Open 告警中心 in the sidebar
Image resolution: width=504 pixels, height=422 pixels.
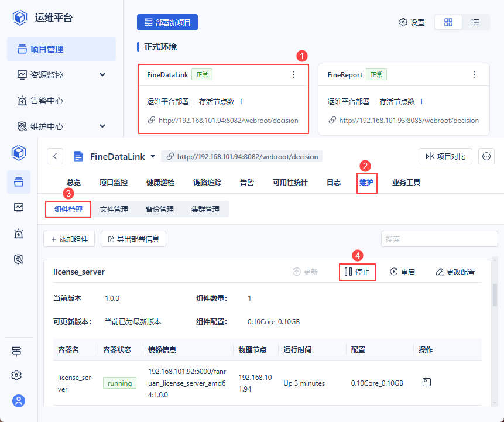[x=40, y=101]
